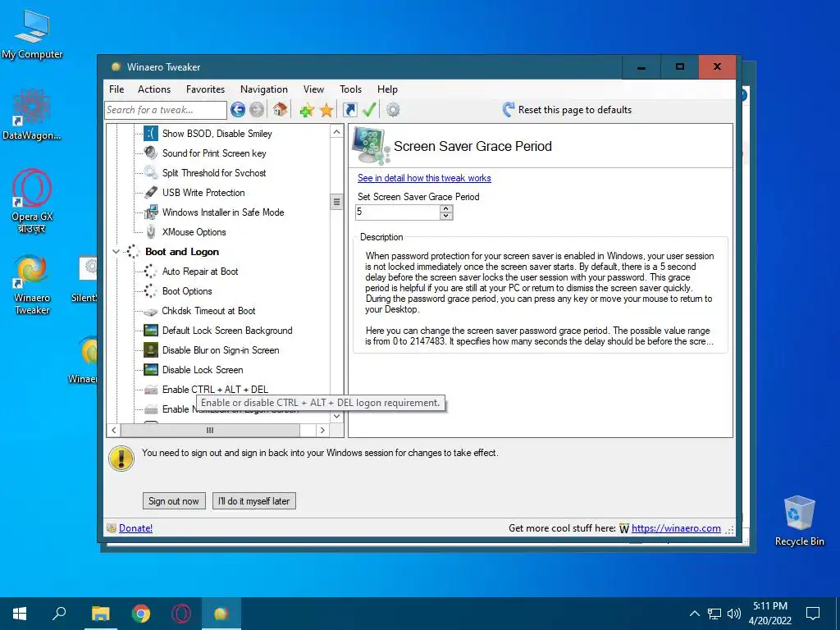Viewport: 840px width, 630px height.
Task: Click Reset this page to defaults
Action: coord(567,110)
